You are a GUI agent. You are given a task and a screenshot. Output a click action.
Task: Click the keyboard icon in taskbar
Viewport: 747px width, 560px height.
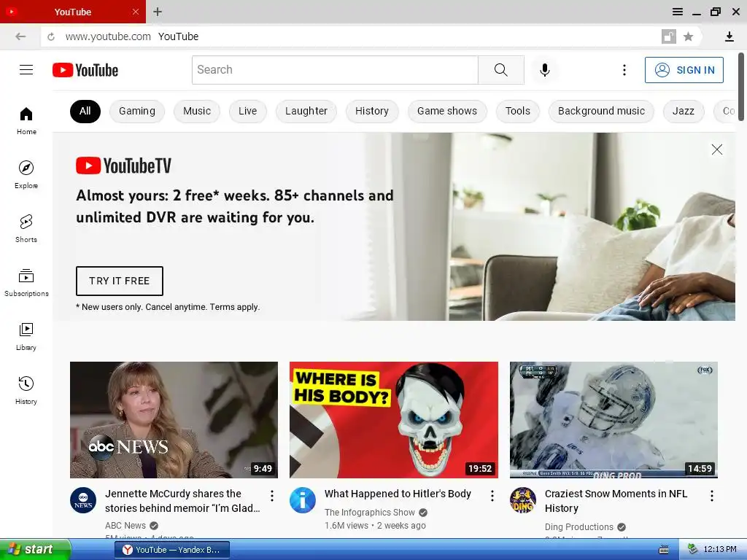tap(664, 550)
